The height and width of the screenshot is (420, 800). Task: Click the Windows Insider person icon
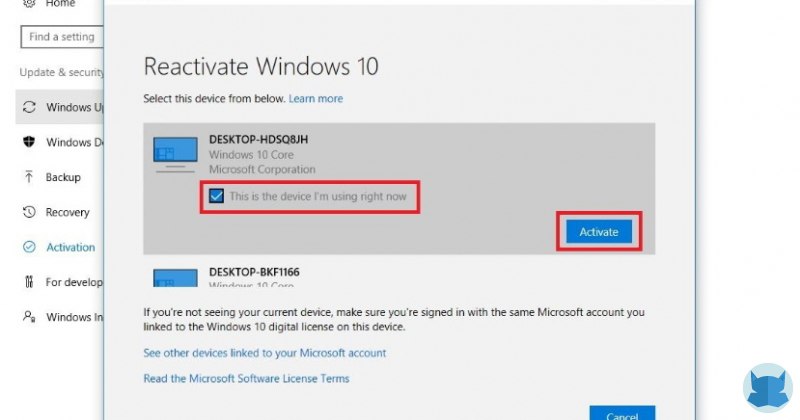pyautogui.click(x=29, y=316)
